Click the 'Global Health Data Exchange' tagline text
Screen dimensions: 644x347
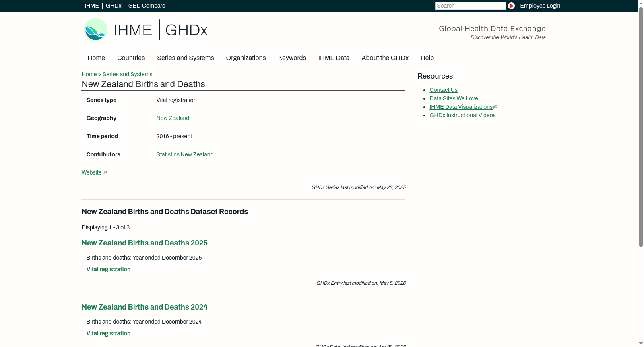[492, 29]
